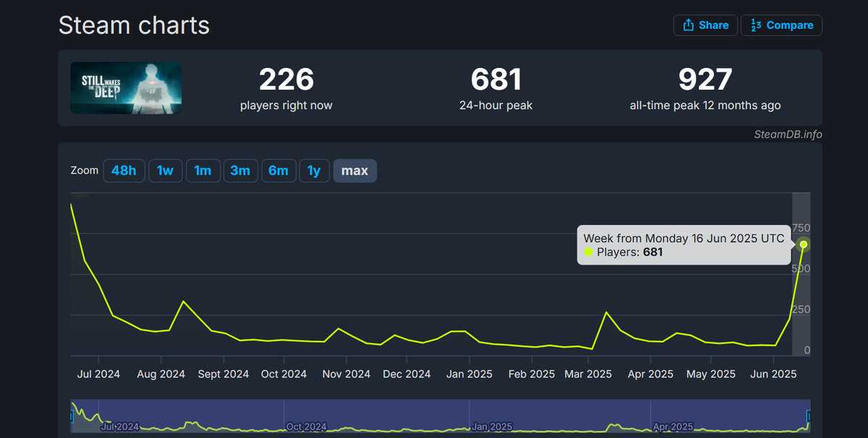Switch chart to 3m view
This screenshot has width=868, height=438.
click(x=240, y=170)
